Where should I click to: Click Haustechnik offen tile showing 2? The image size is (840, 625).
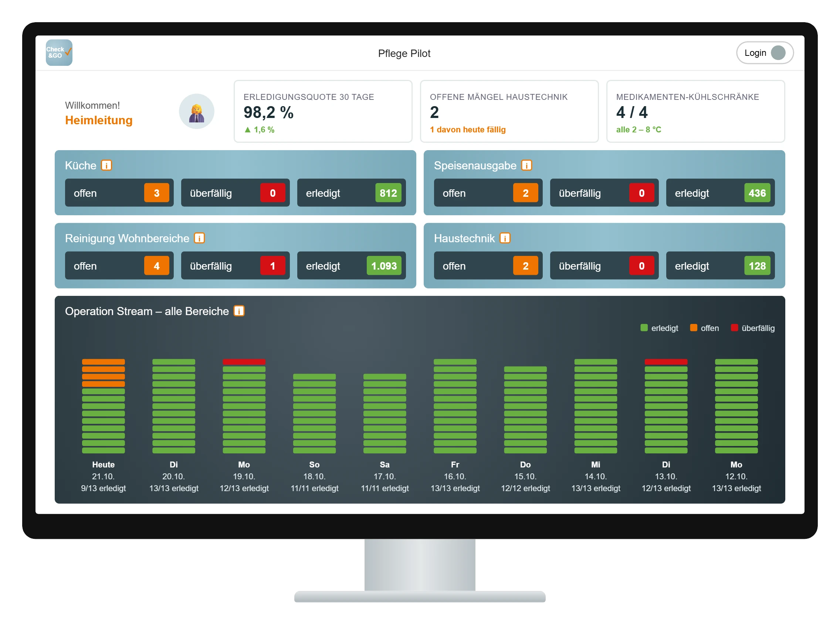pyautogui.click(x=488, y=266)
